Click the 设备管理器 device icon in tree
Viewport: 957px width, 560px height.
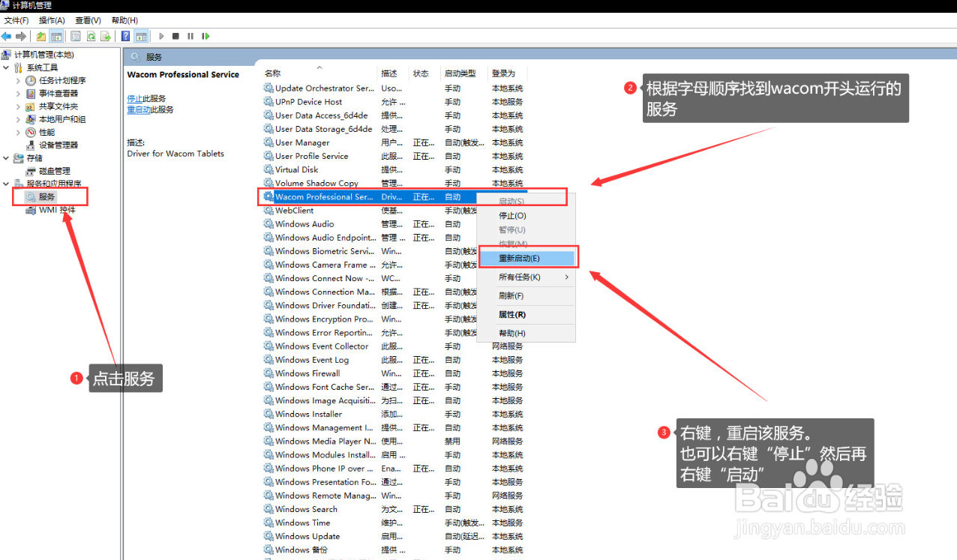[x=31, y=145]
